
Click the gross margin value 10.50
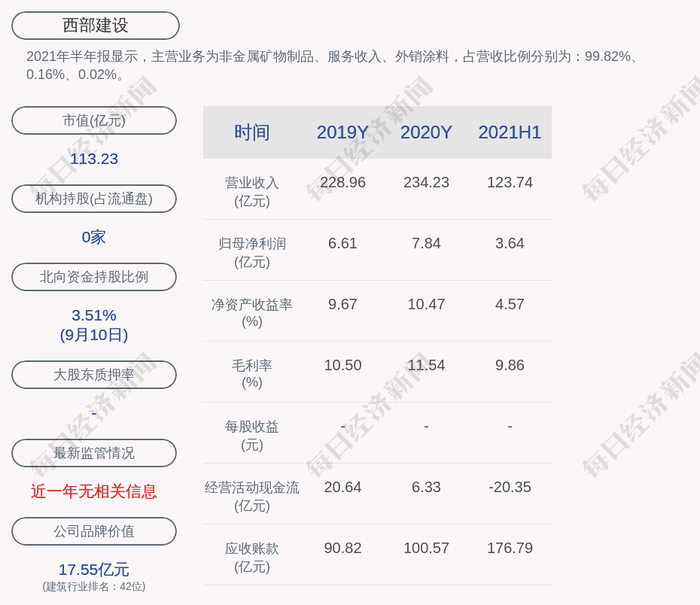pos(343,366)
